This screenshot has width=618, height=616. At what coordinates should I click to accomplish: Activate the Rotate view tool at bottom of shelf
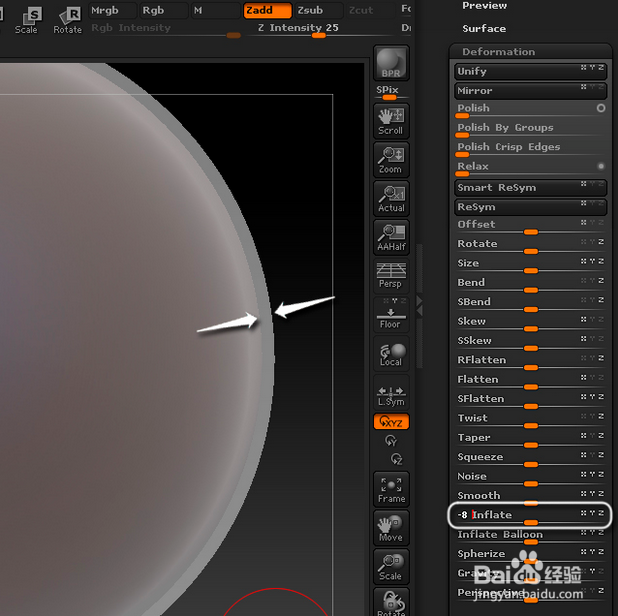pyautogui.click(x=391, y=603)
